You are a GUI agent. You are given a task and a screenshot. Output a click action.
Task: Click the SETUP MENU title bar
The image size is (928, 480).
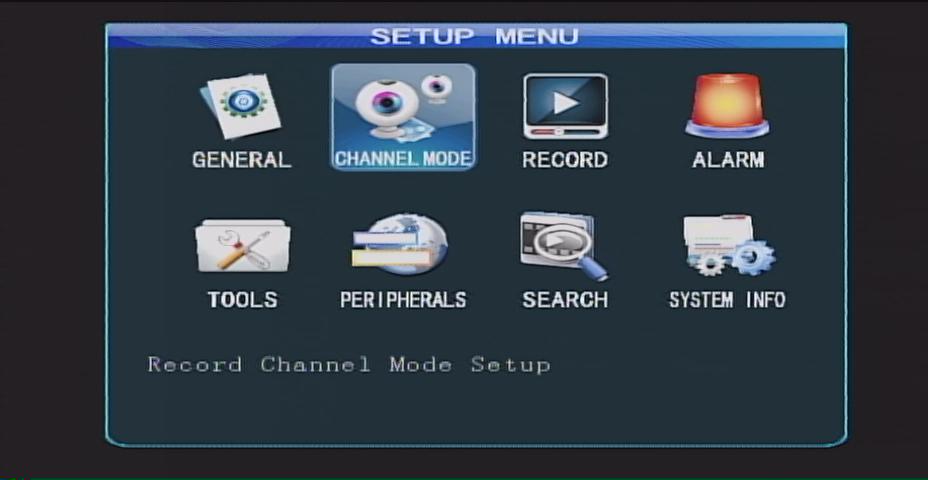(x=475, y=37)
